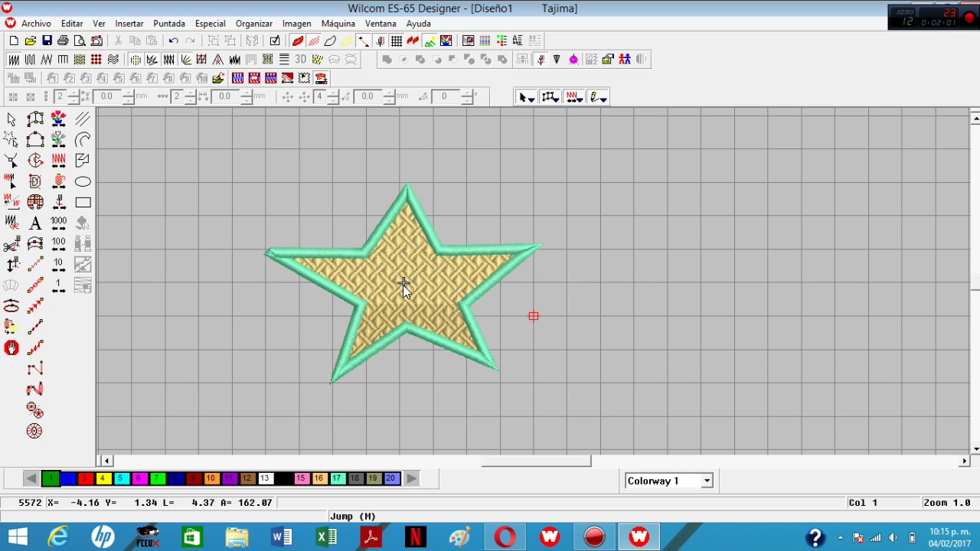Open the Colorway 1 dropdown
This screenshot has width=980, height=551.
[x=707, y=481]
